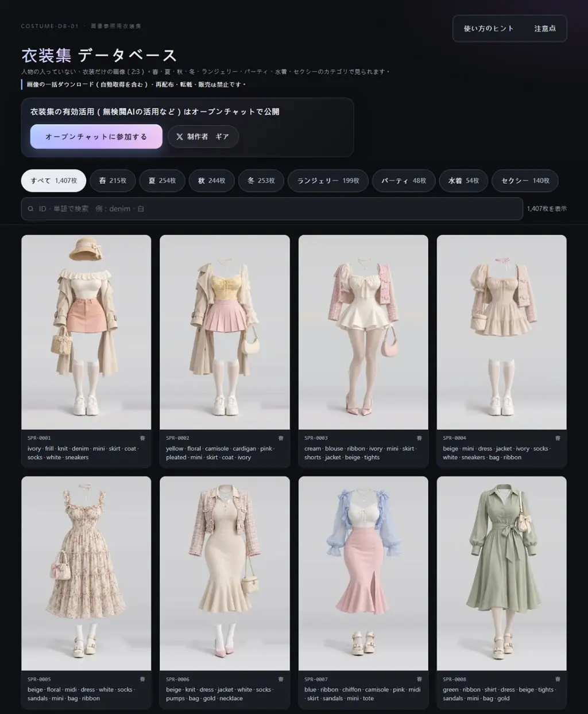The height and width of the screenshot is (714, 588).
Task: Filter by 冬 253枚 category
Action: tap(261, 180)
